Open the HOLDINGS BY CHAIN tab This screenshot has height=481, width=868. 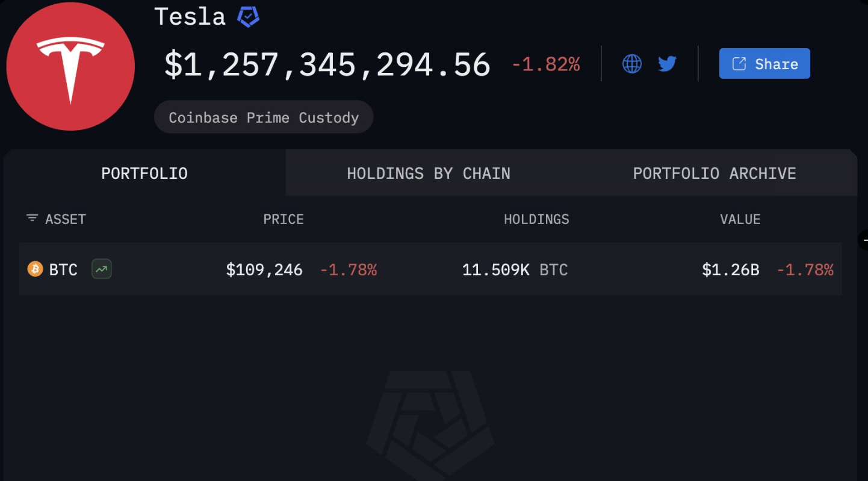(429, 173)
